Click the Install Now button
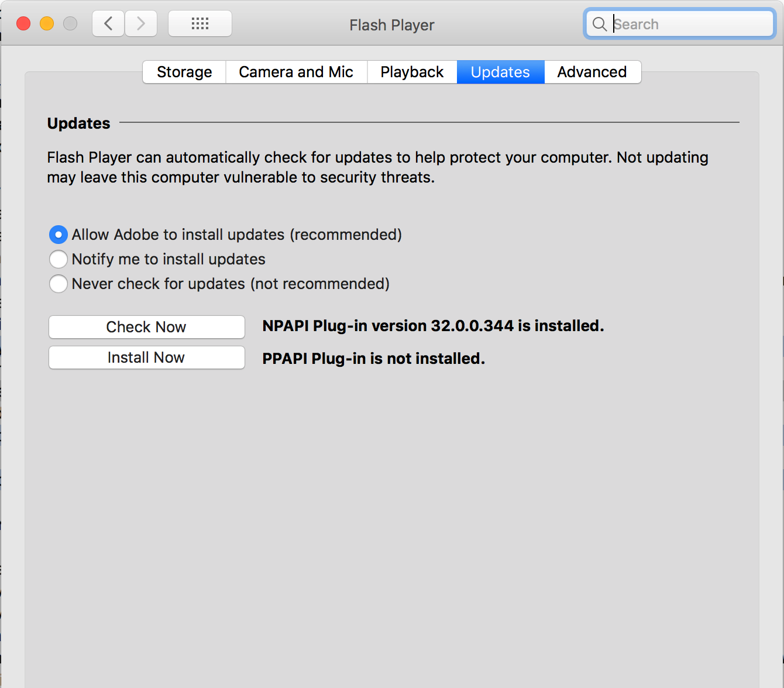This screenshot has height=688, width=784. 146,357
